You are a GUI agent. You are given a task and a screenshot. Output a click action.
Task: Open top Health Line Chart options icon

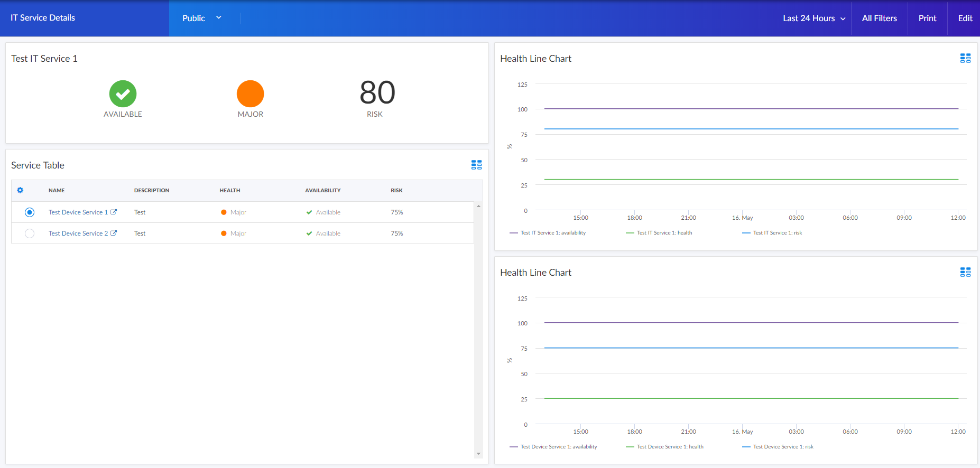[965, 58]
